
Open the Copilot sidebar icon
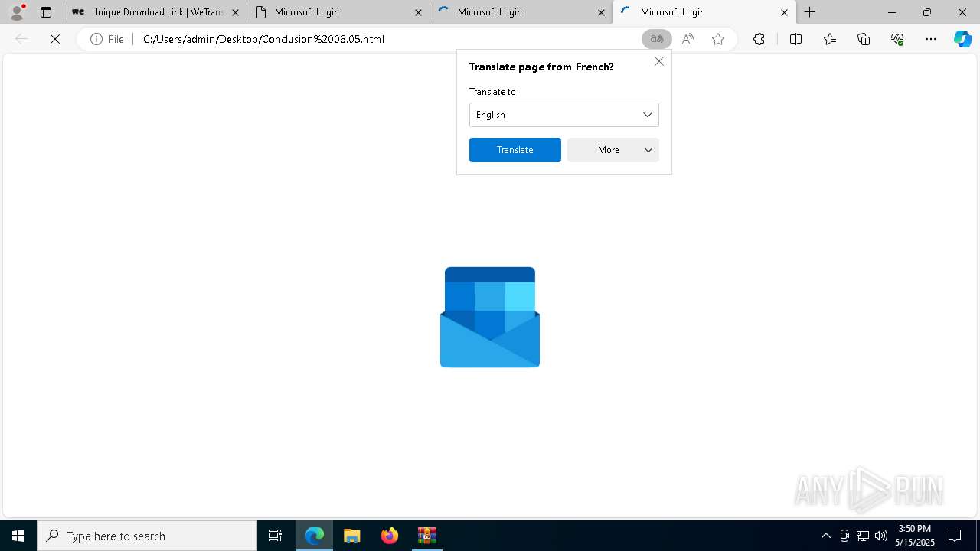click(x=962, y=39)
